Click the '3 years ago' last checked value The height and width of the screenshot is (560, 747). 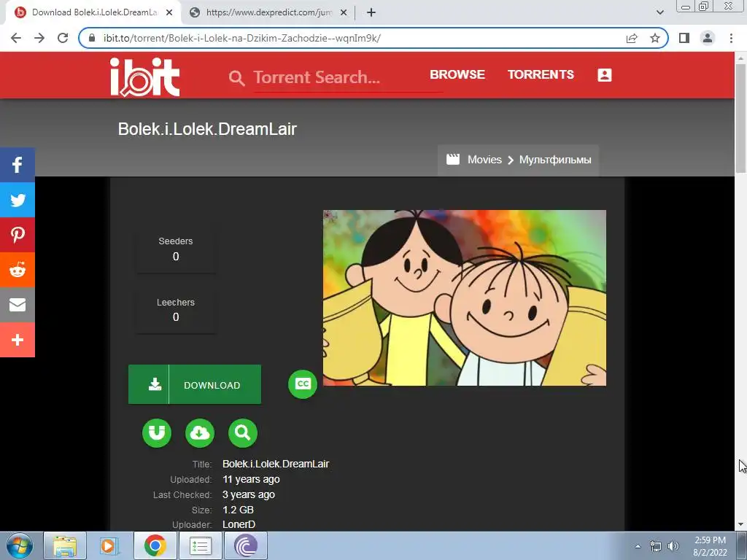click(x=248, y=495)
